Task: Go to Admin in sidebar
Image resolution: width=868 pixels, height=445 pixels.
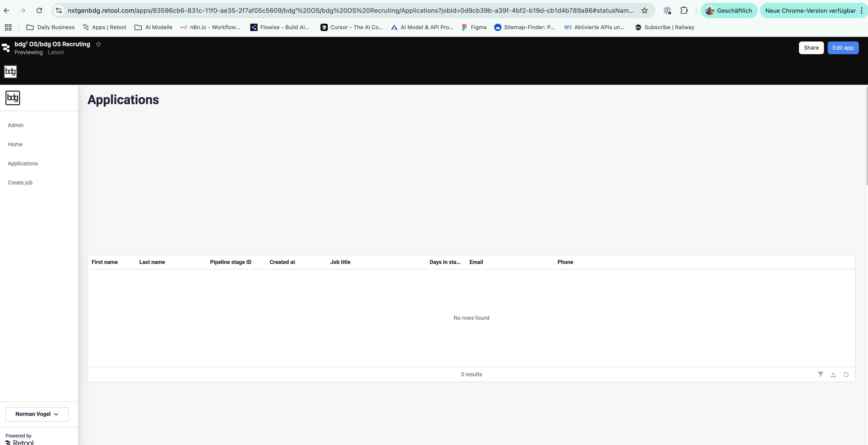Action: click(x=15, y=125)
